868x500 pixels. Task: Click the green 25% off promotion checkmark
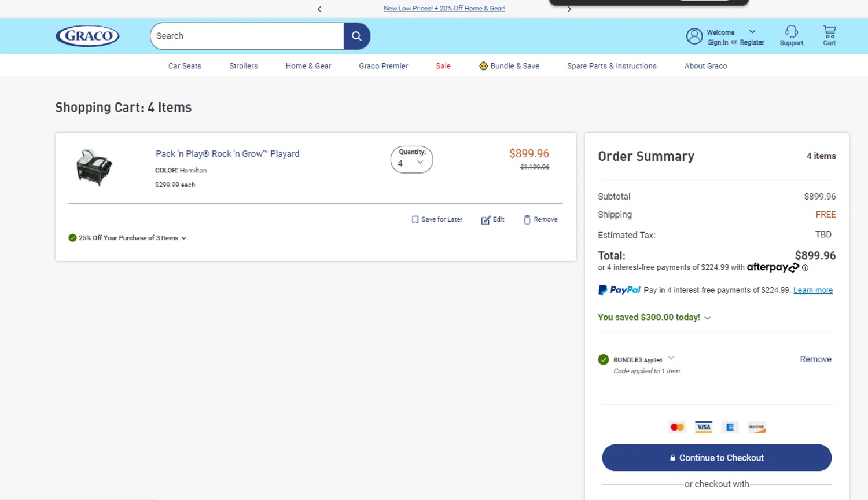(72, 238)
